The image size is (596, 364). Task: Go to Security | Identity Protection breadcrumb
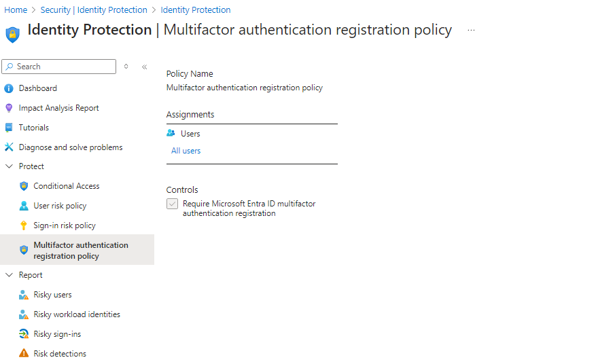click(x=94, y=10)
